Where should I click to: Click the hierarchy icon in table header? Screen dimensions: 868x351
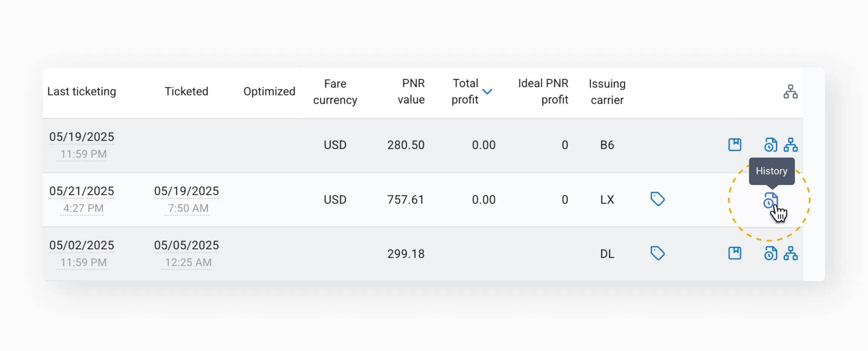pyautogui.click(x=790, y=91)
